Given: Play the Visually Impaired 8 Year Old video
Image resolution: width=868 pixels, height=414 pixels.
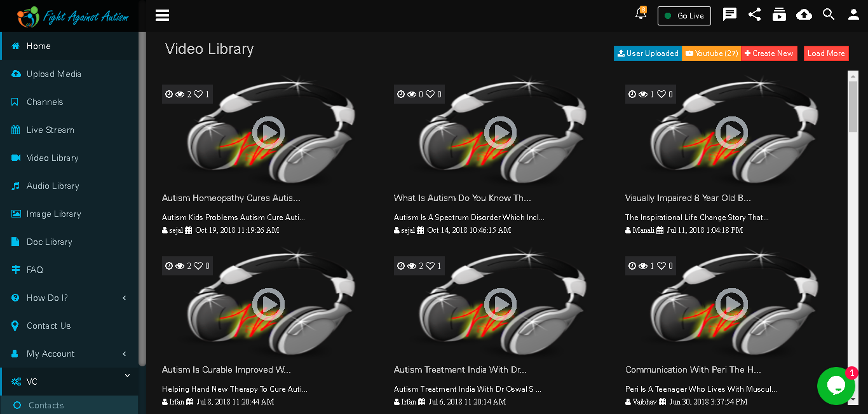Looking at the screenshot, I should click(x=731, y=132).
